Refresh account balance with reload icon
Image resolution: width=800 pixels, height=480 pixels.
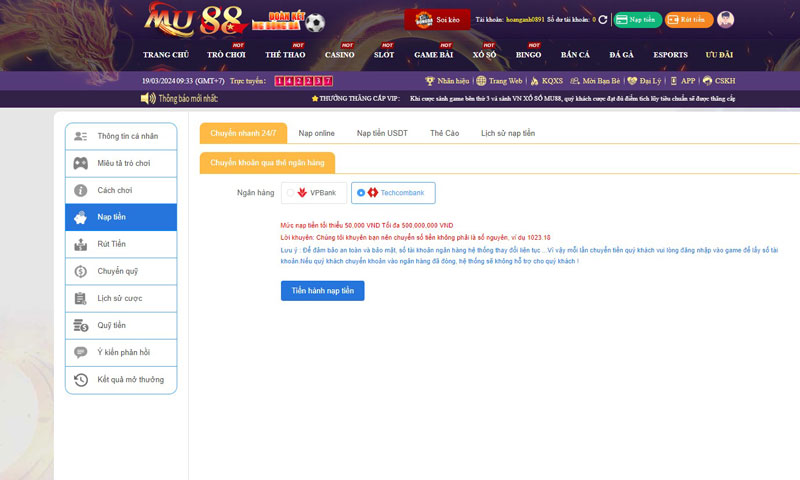(603, 19)
